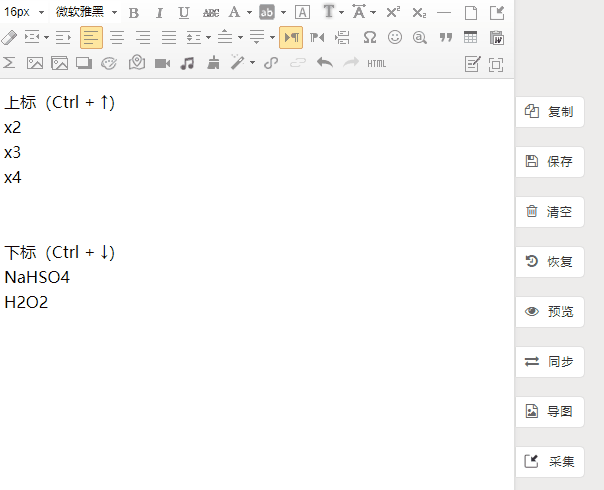The image size is (604, 490).
Task: Insert a hyperlink with the chain icon
Action: (271, 63)
